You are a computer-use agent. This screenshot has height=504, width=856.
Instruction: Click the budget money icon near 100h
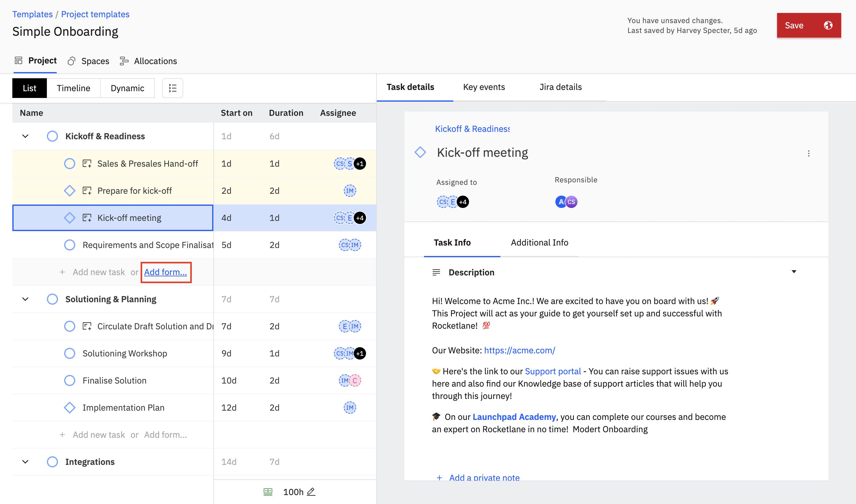pos(268,491)
